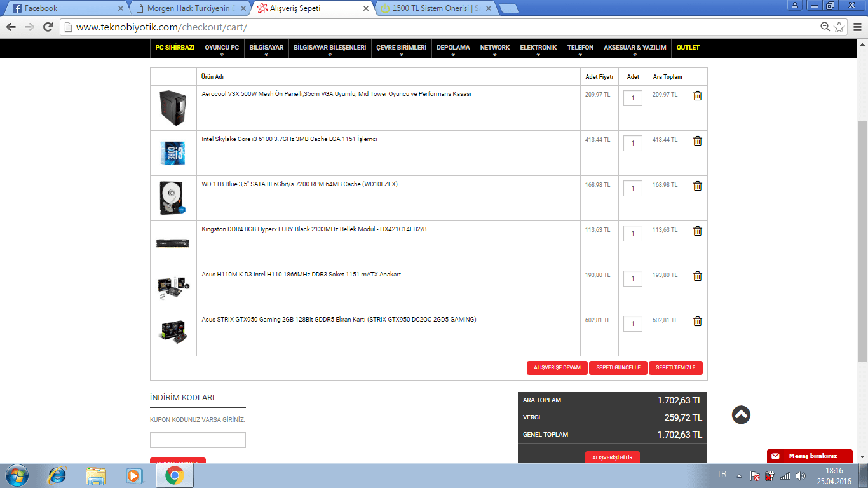Expand the ÇEVRE BİRİMLERİ menu
Image resolution: width=868 pixels, height=488 pixels.
click(402, 48)
